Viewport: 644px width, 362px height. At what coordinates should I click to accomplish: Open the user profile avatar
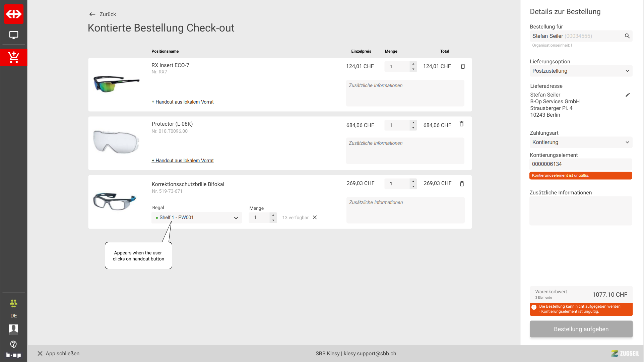click(x=13, y=329)
